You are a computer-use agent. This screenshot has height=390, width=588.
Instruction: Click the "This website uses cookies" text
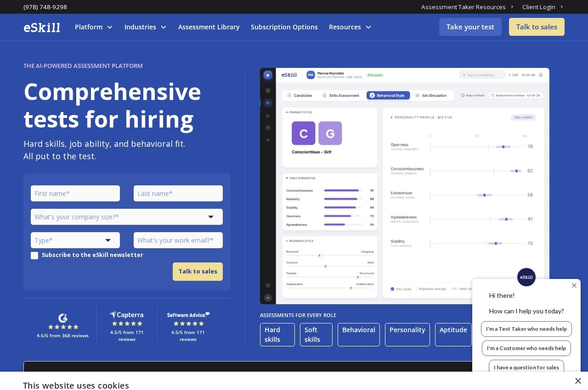click(x=76, y=385)
